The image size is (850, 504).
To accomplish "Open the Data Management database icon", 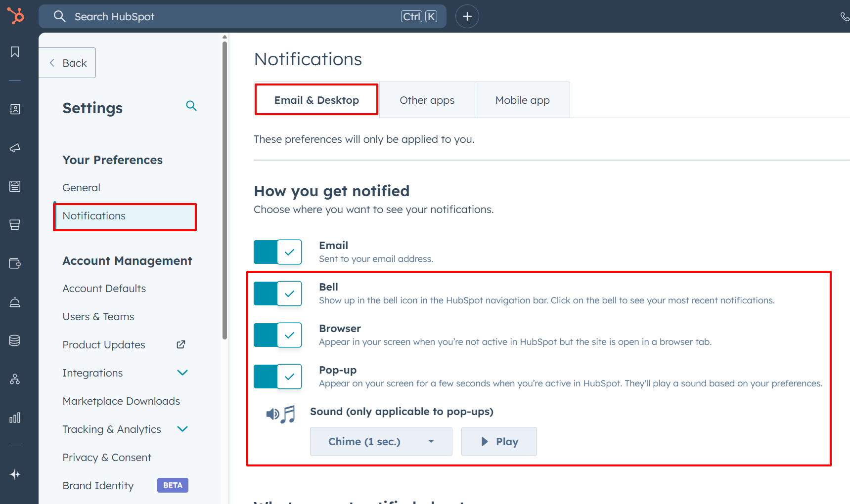I will 15,340.
